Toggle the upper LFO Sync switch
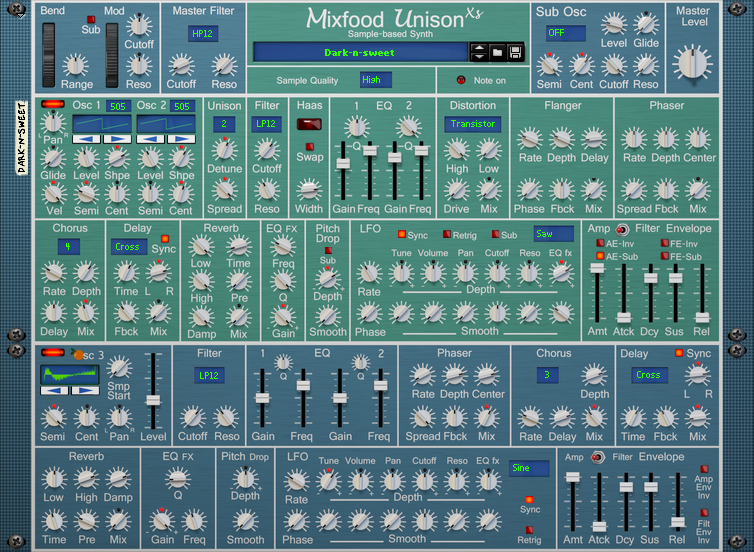This screenshot has width=754, height=552. (x=402, y=234)
